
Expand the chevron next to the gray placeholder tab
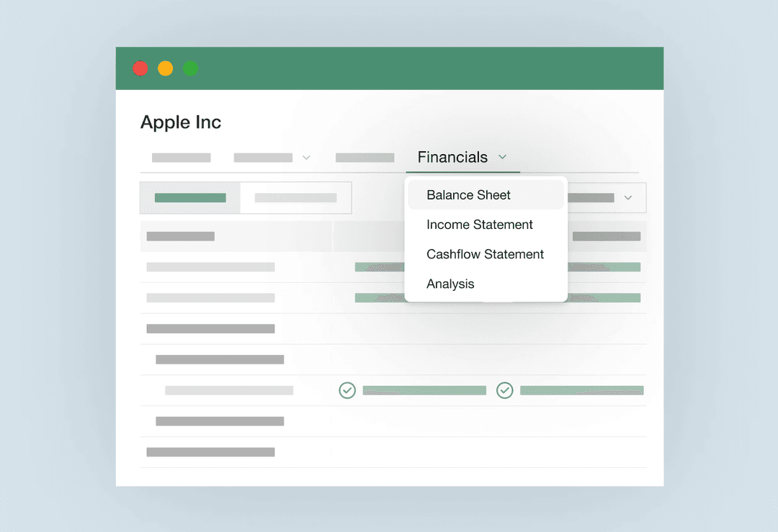coord(307,158)
